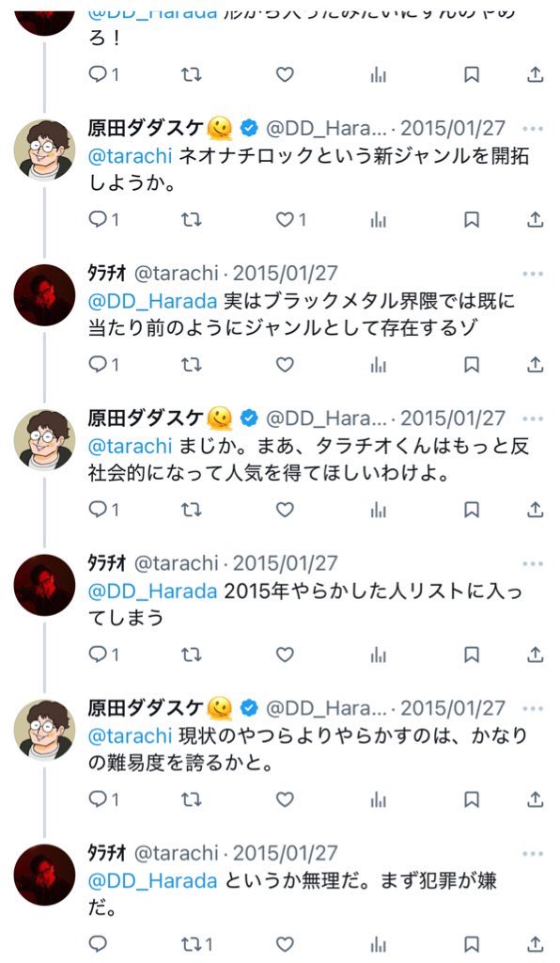Retweet the 2015年やらかした人リスト tweet
This screenshot has width=560, height=963.
coord(192,655)
